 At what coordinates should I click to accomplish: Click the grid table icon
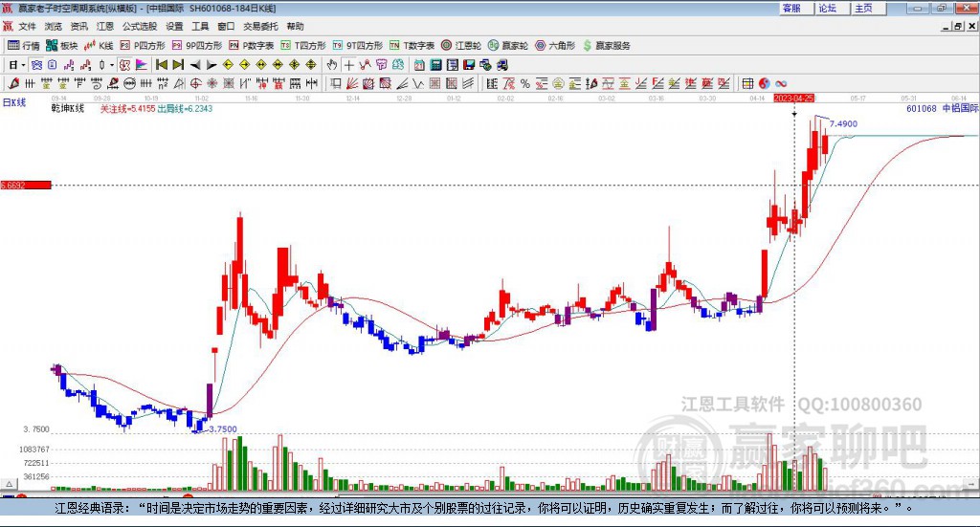[748, 83]
